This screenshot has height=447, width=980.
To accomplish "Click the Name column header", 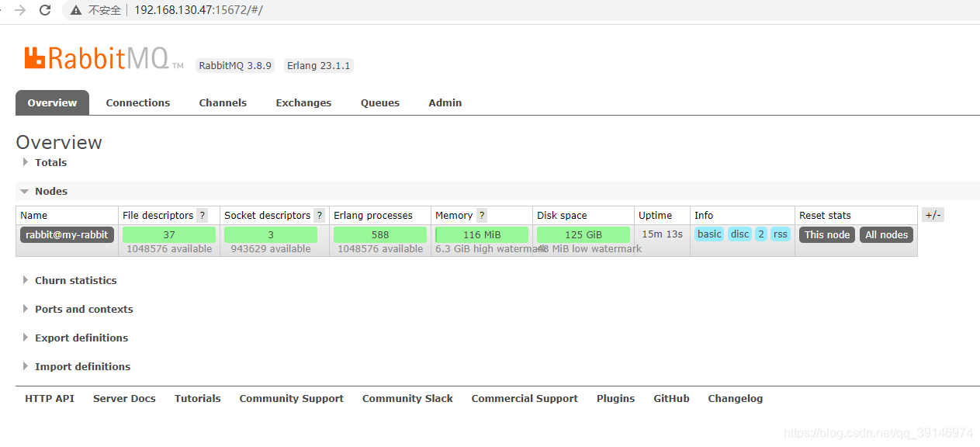I will [33, 216].
